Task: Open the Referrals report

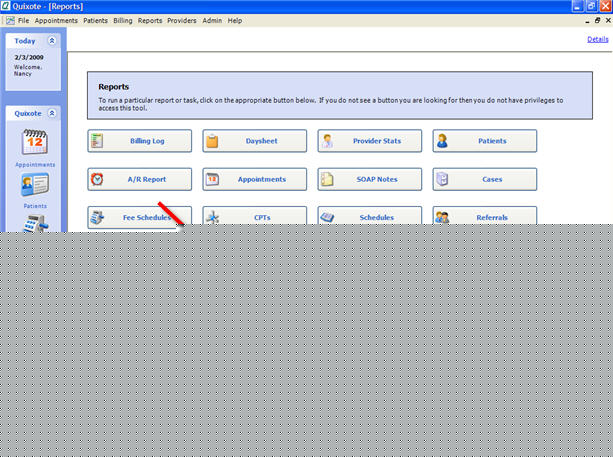Action: click(x=484, y=216)
